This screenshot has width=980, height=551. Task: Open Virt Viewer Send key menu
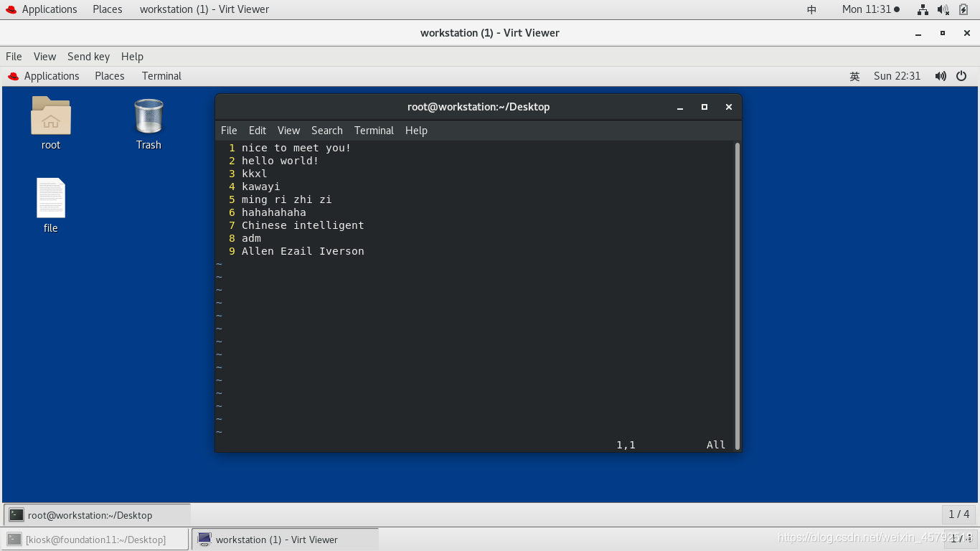(x=88, y=57)
